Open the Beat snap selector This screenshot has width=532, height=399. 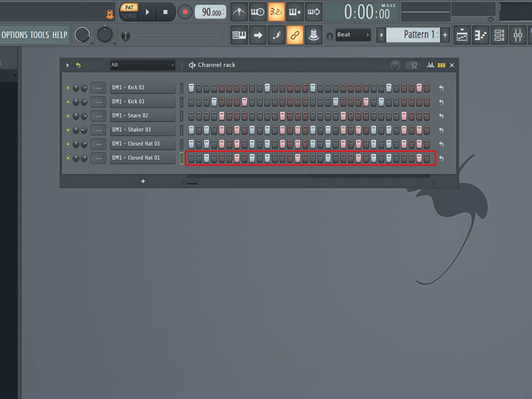[x=352, y=35]
